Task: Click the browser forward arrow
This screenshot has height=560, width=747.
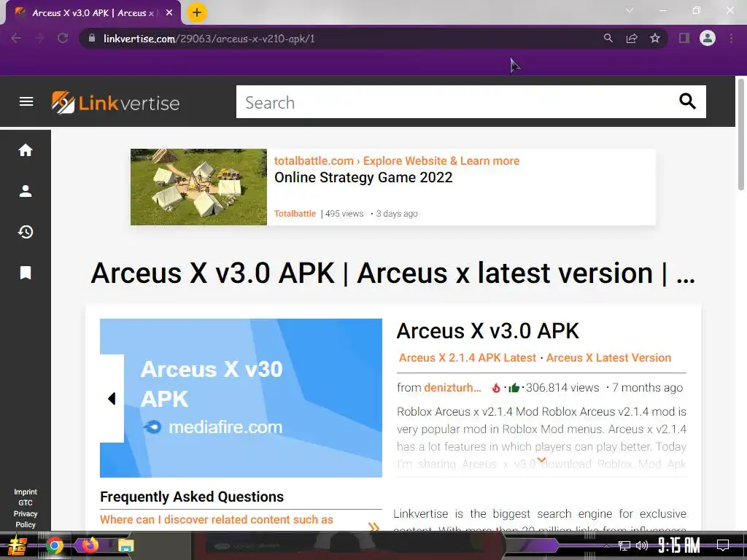Action: coord(39,38)
